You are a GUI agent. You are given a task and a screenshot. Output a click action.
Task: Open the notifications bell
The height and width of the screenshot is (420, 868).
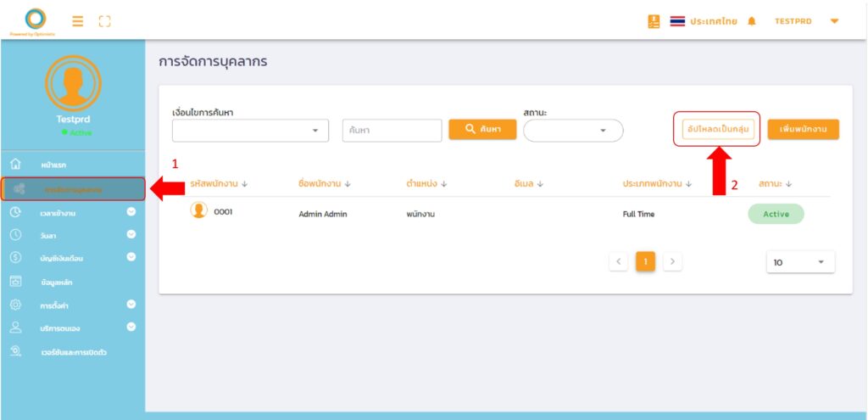(x=751, y=21)
